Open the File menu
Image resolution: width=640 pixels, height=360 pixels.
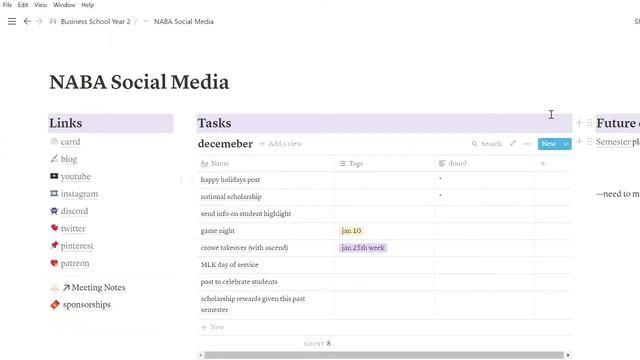(7, 5)
